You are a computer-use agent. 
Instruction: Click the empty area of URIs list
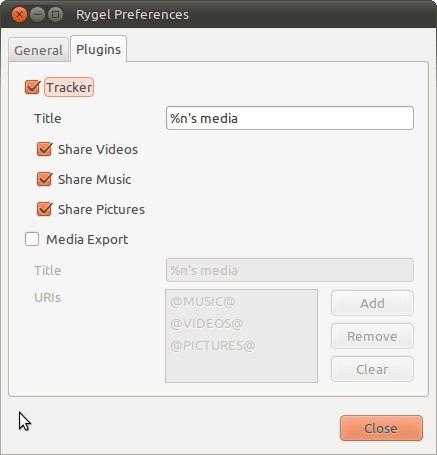(241, 369)
